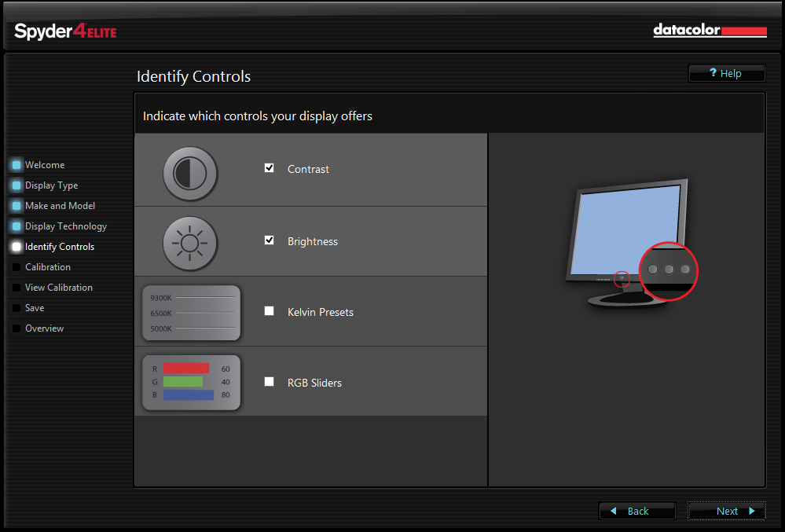Click the red circle highlighting monitor buttons
785x532 pixels.
coord(668,271)
